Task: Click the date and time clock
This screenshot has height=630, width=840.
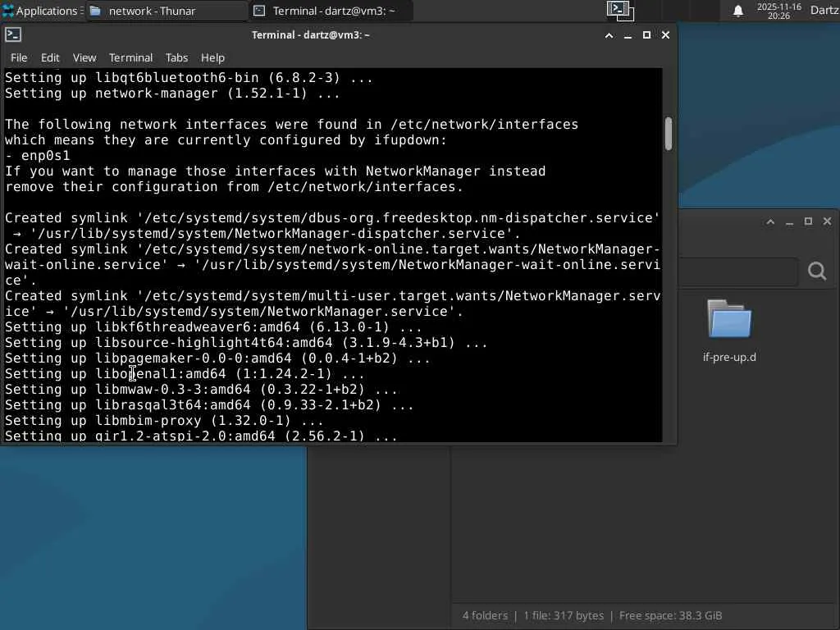Action: pos(778,11)
